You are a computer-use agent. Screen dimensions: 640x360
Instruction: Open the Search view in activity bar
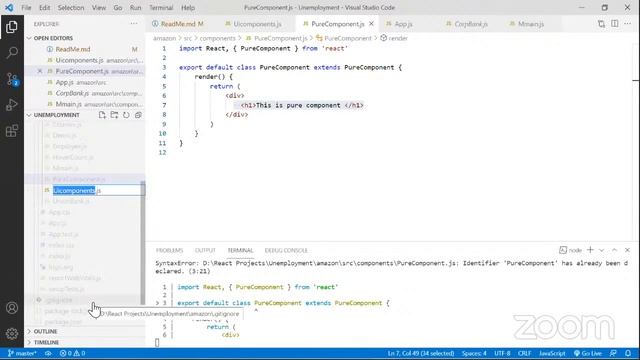point(12,53)
